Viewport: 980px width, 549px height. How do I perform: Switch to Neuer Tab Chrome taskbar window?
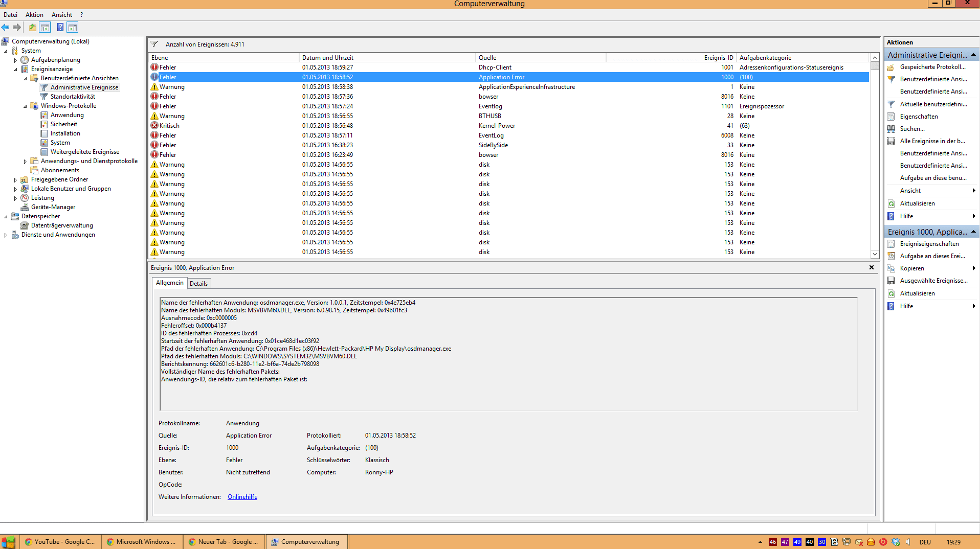224,542
